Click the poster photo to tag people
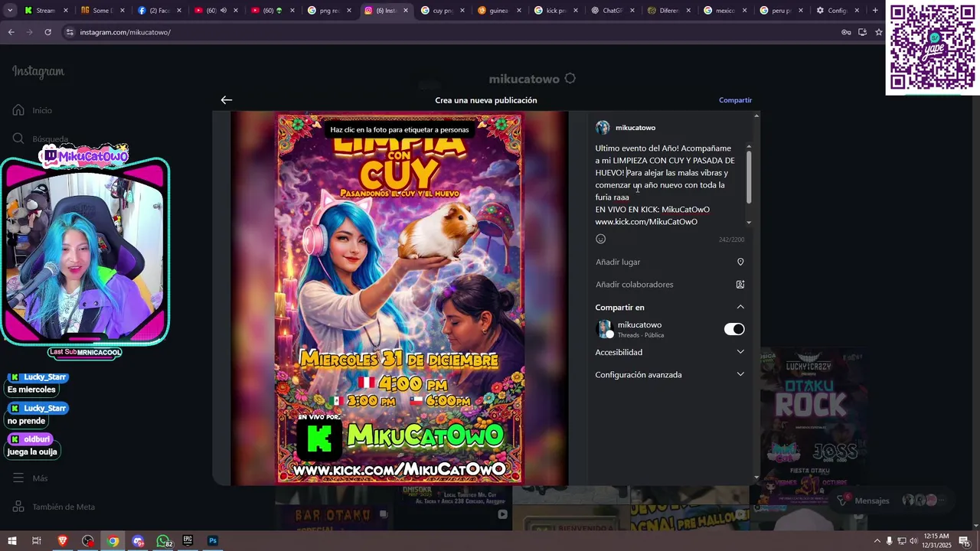Image resolution: width=980 pixels, height=551 pixels. pyautogui.click(x=400, y=298)
